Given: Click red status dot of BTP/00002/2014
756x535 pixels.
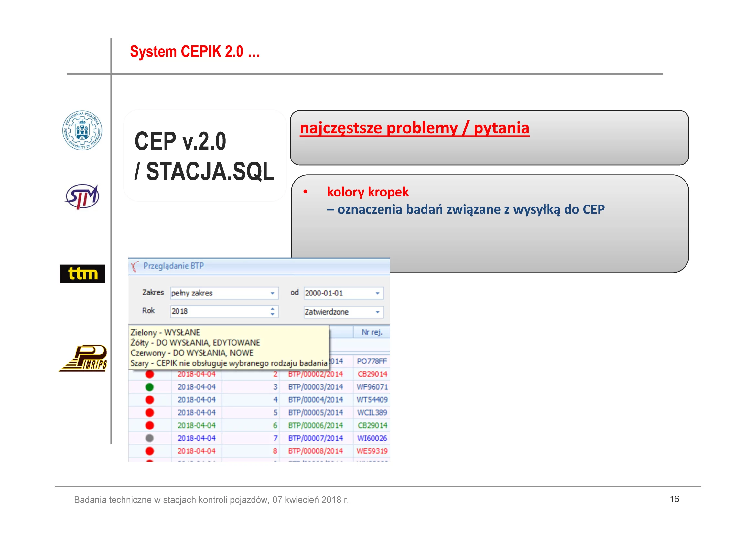Looking at the screenshot, I should coord(150,374).
